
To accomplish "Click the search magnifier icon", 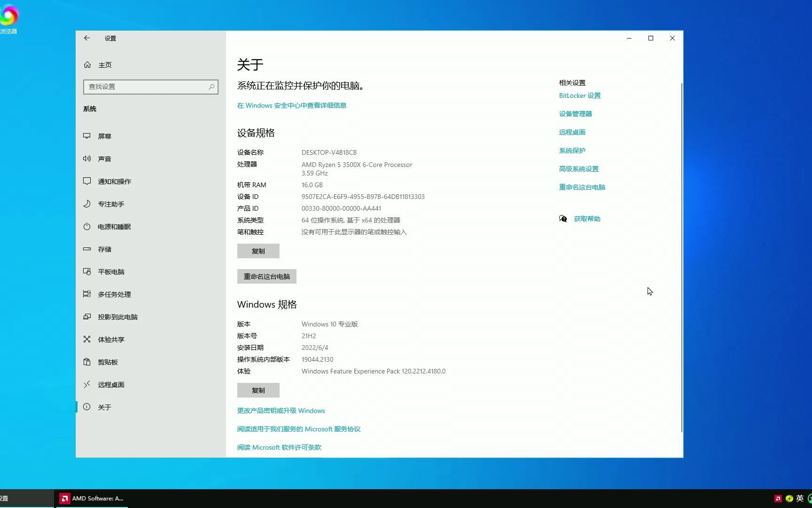I will click(211, 87).
